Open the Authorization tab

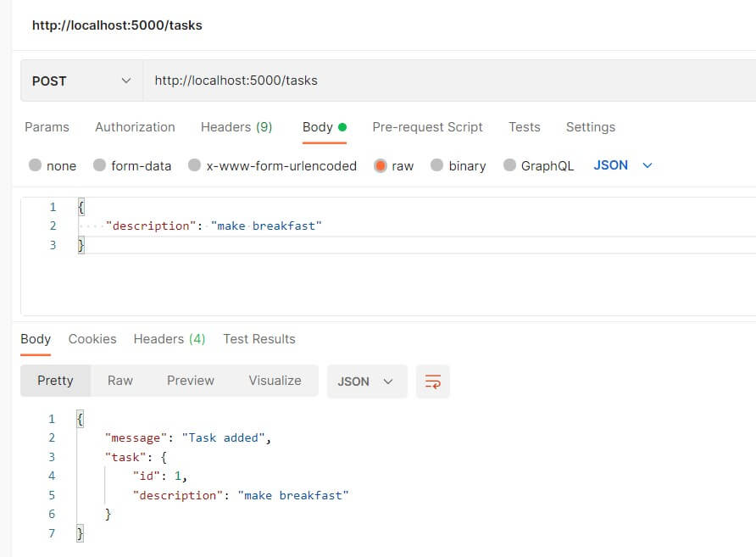point(135,127)
